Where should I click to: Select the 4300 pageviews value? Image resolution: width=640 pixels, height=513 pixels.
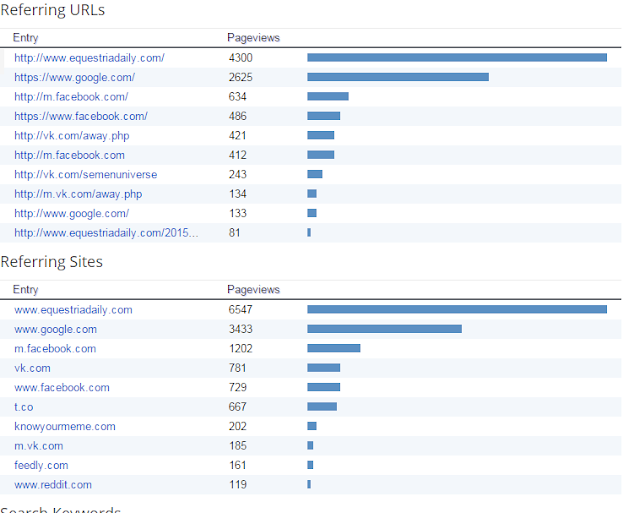(241, 58)
